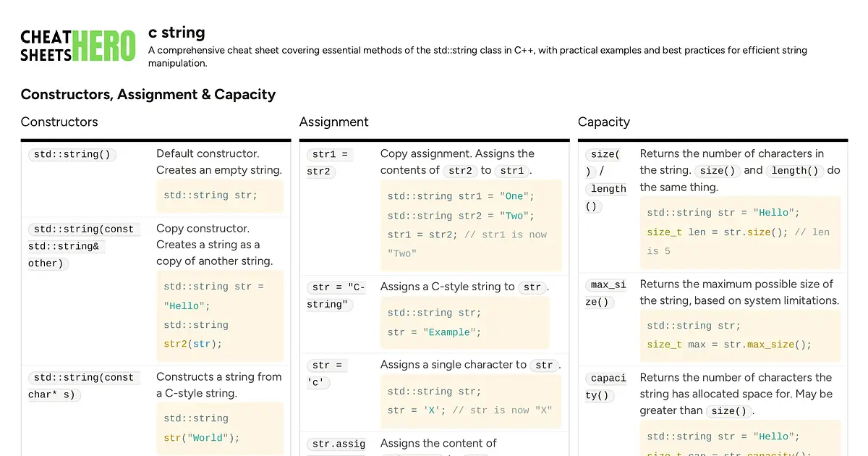Click the str.assign tag in Assignment column
868x456 pixels.
click(339, 444)
